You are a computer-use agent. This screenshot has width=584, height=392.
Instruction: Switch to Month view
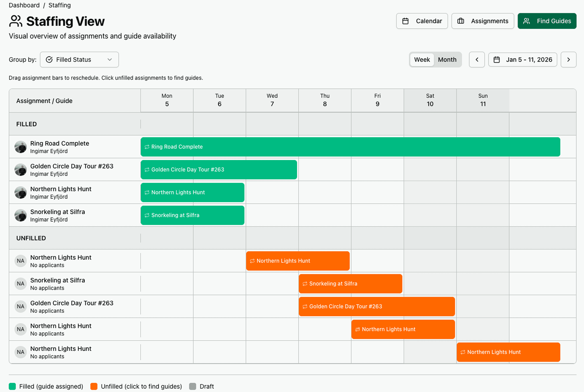[x=447, y=60]
